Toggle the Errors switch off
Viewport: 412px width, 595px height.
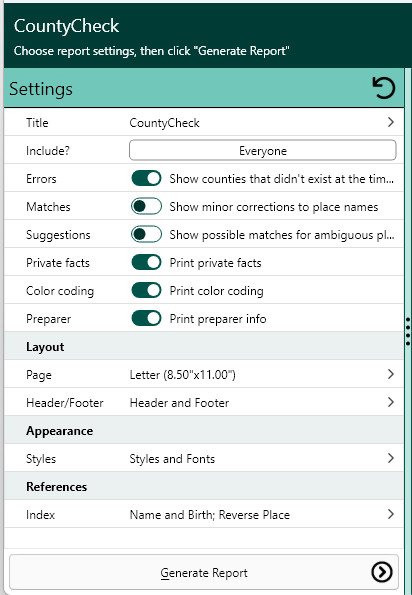point(146,178)
